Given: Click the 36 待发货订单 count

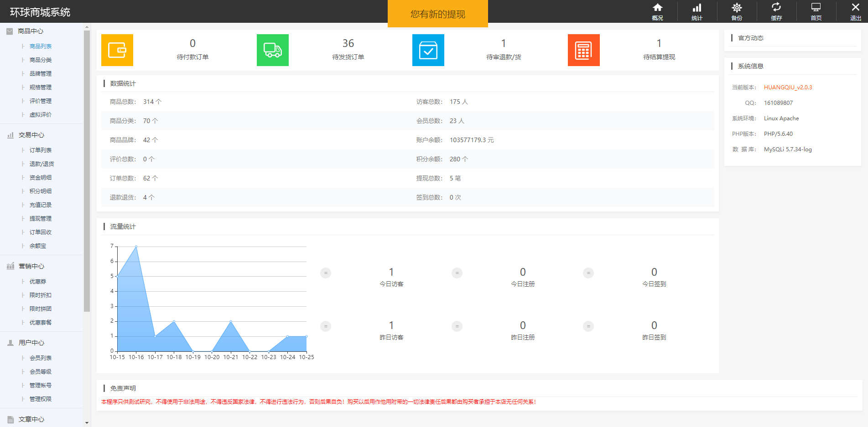Looking at the screenshot, I should [348, 43].
